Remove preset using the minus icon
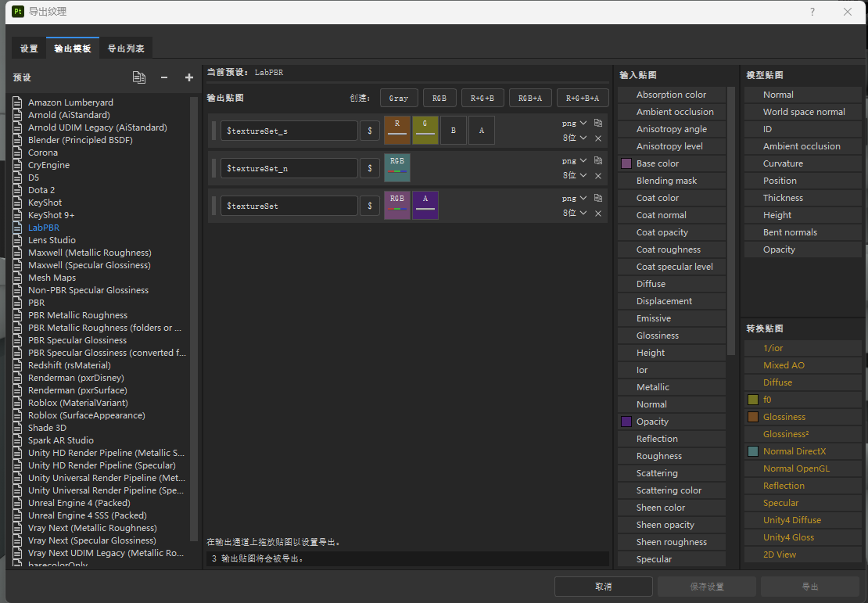The width and height of the screenshot is (868, 603). tap(164, 77)
